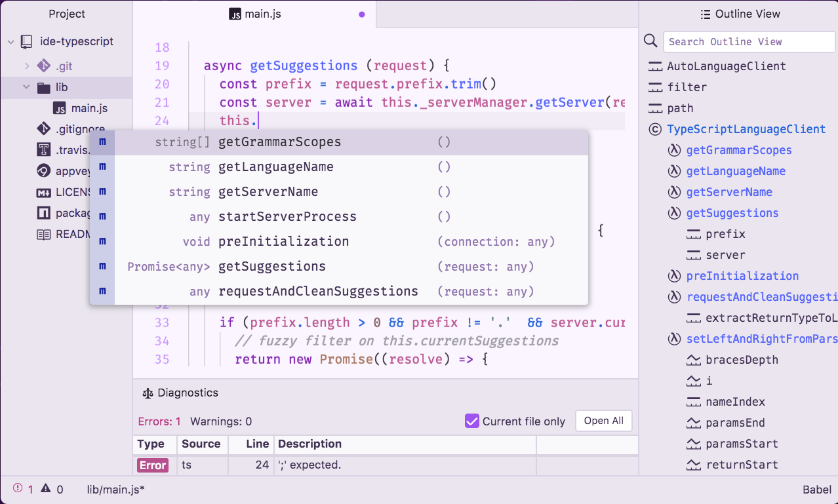
Task: Collapse the ide-typescript project root
Action: (x=10, y=42)
